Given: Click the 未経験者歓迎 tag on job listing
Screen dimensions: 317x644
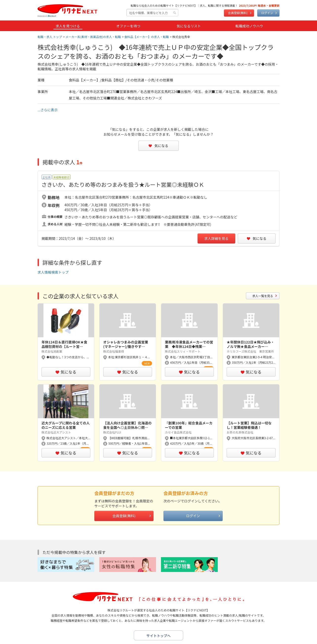Looking at the screenshot, I should pos(61,177).
